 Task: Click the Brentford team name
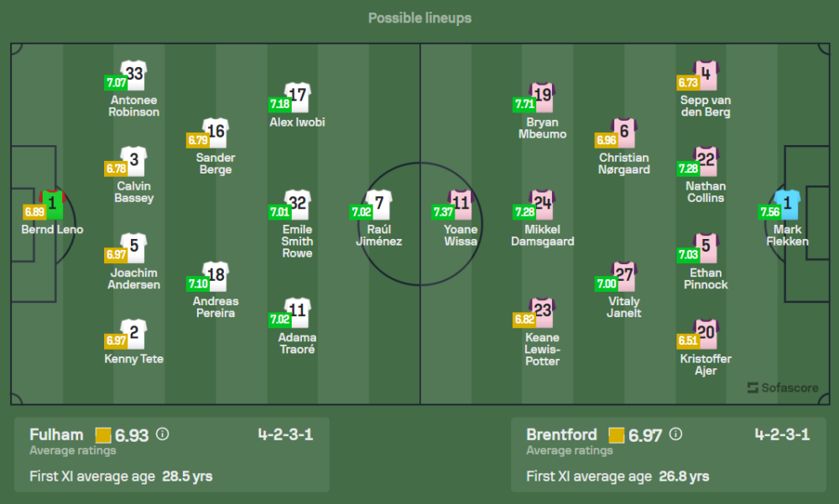click(561, 434)
